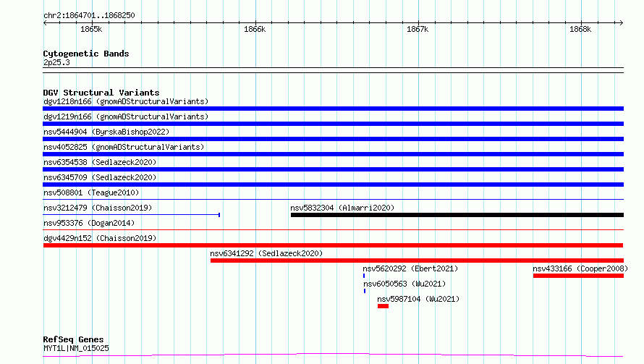
Task: Click the 2p25.3 band label
Action: point(56,62)
